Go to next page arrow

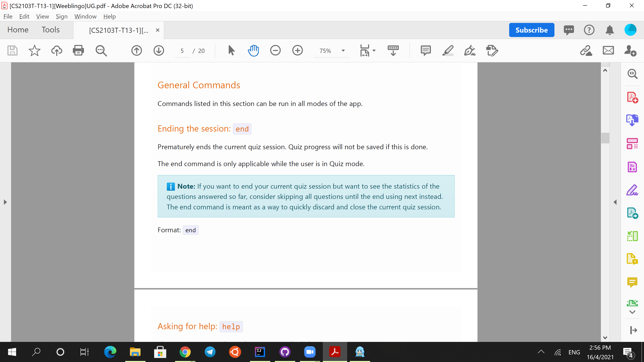tap(159, 51)
